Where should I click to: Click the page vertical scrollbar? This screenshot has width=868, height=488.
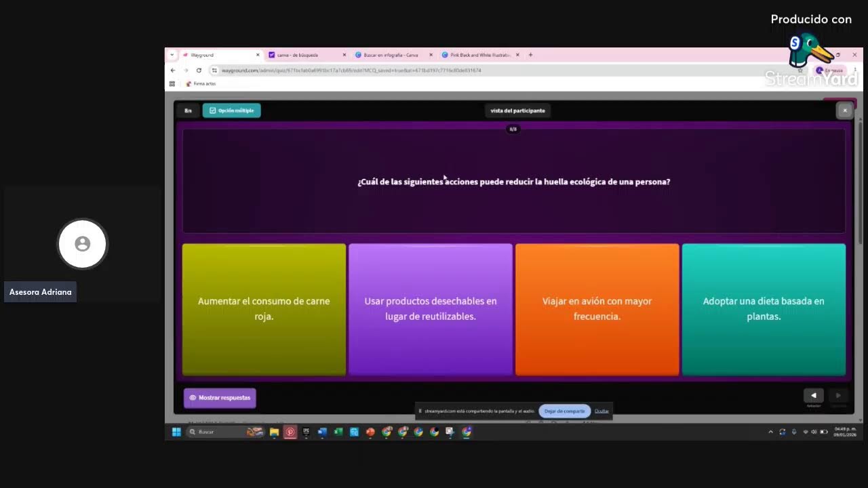tap(860, 183)
